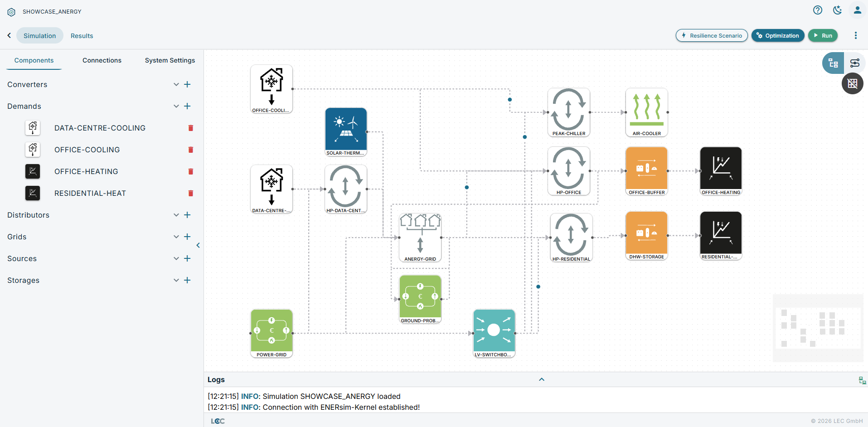Expand the Storages section

click(176, 280)
